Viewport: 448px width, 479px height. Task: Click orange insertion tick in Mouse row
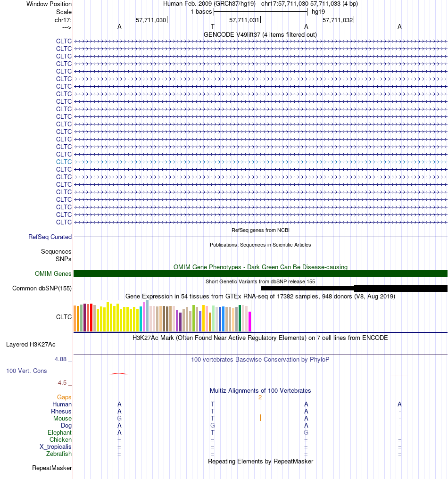click(x=260, y=418)
